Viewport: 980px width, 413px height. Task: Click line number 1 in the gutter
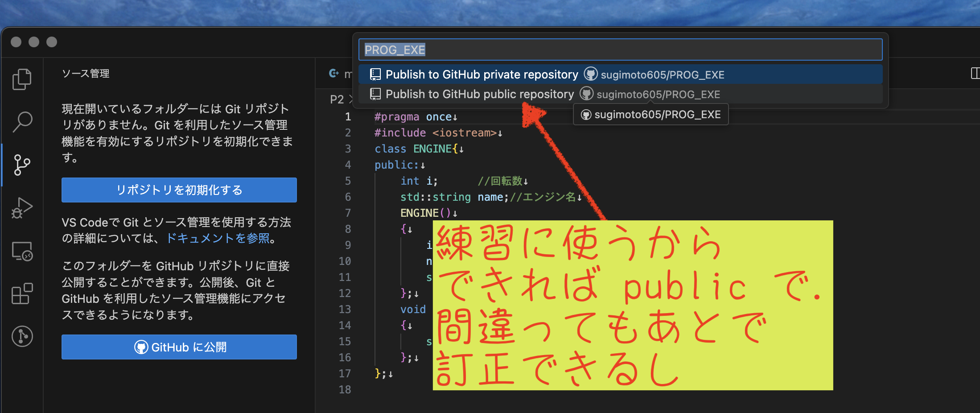348,117
